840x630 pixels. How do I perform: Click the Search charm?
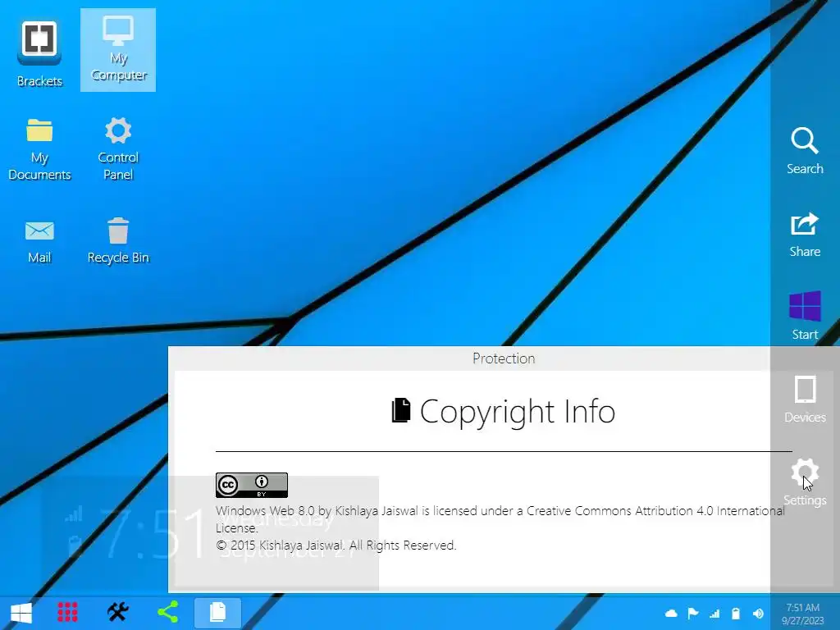(805, 151)
